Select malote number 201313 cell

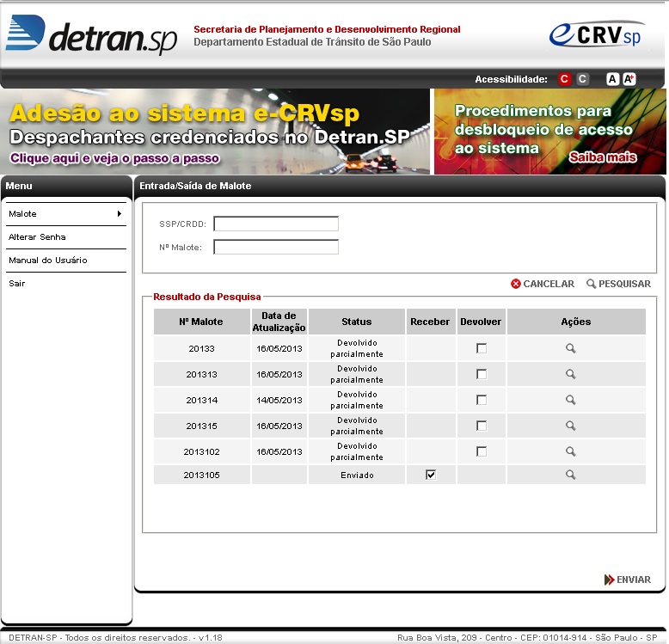(201, 374)
